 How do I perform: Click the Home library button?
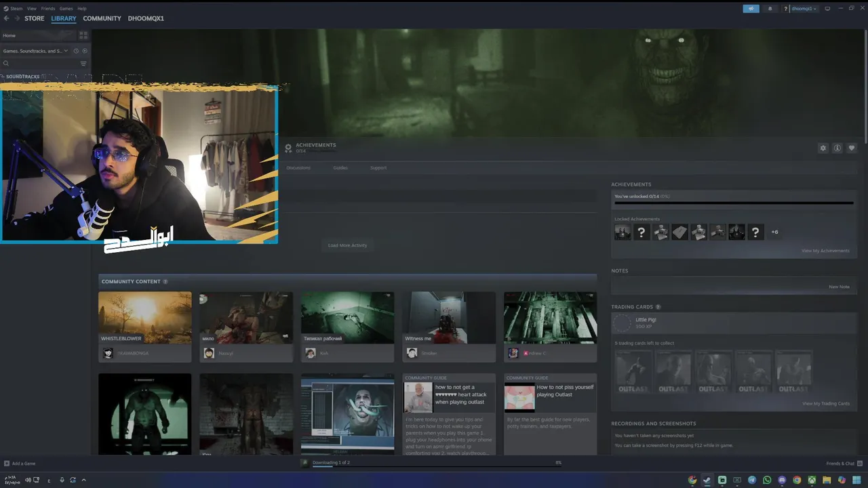tap(38, 35)
